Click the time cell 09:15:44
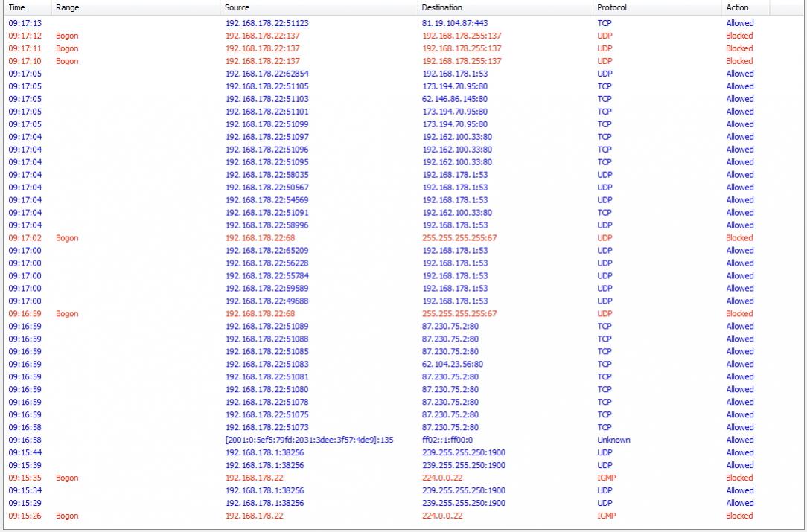 point(25,453)
